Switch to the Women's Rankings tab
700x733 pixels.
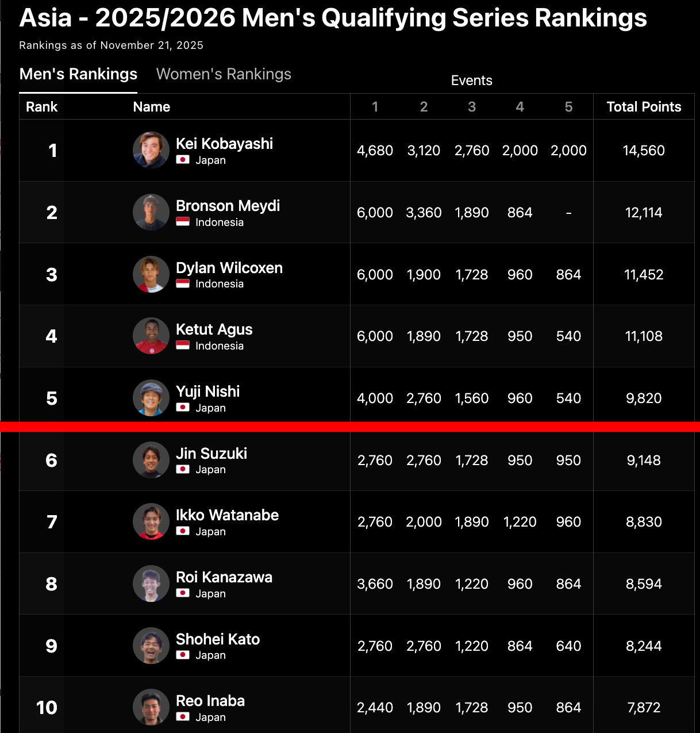[224, 74]
